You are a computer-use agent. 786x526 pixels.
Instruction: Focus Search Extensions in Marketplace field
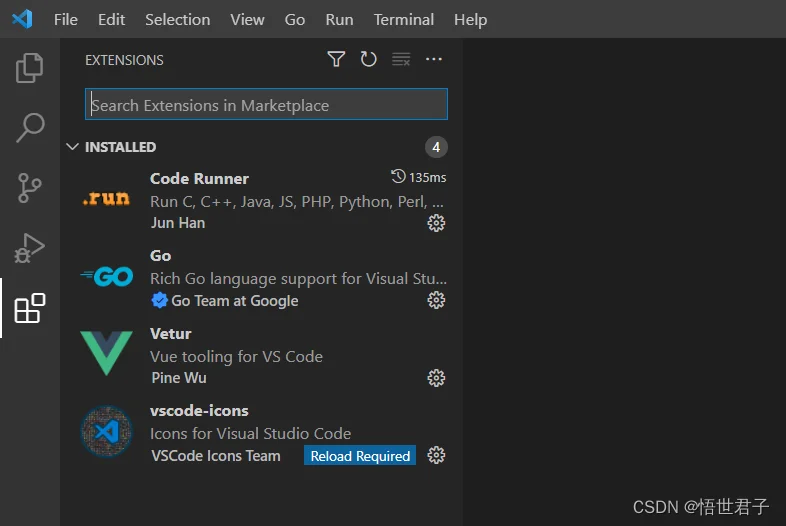coord(266,104)
